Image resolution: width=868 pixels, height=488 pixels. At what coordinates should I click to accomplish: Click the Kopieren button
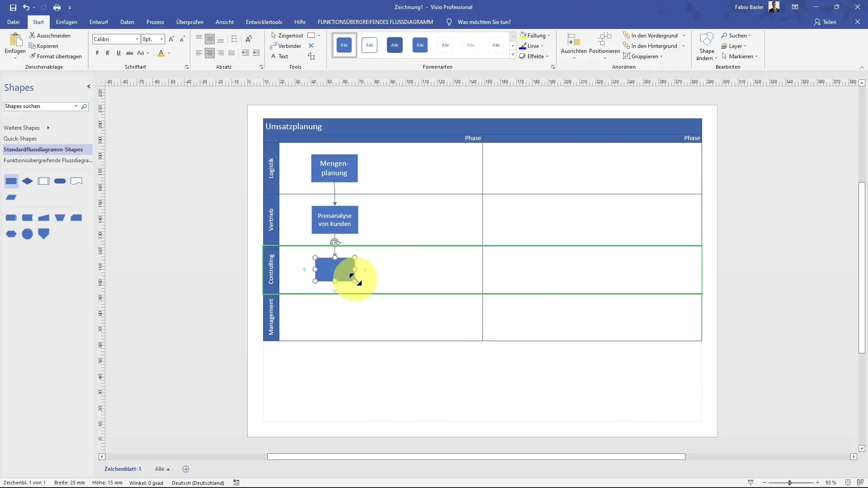click(x=43, y=46)
